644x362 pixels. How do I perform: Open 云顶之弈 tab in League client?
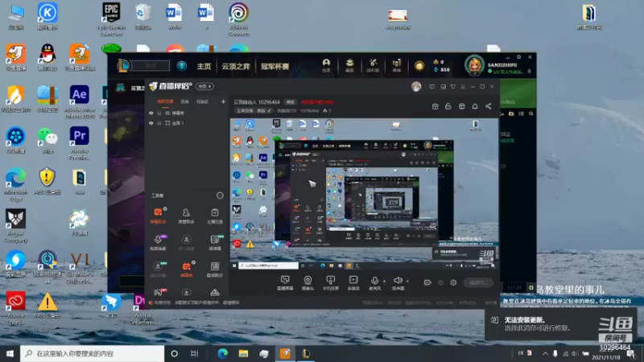(x=236, y=66)
